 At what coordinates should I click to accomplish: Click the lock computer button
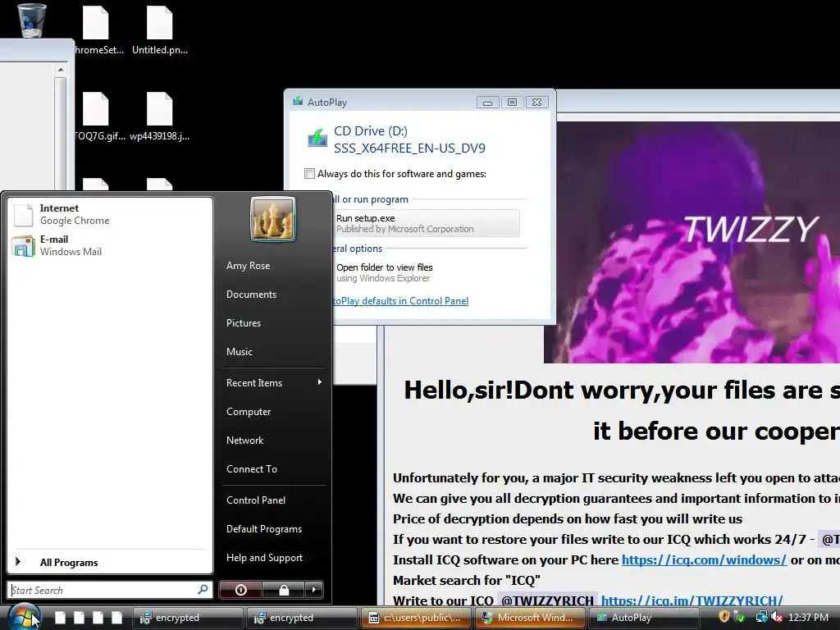[x=284, y=590]
